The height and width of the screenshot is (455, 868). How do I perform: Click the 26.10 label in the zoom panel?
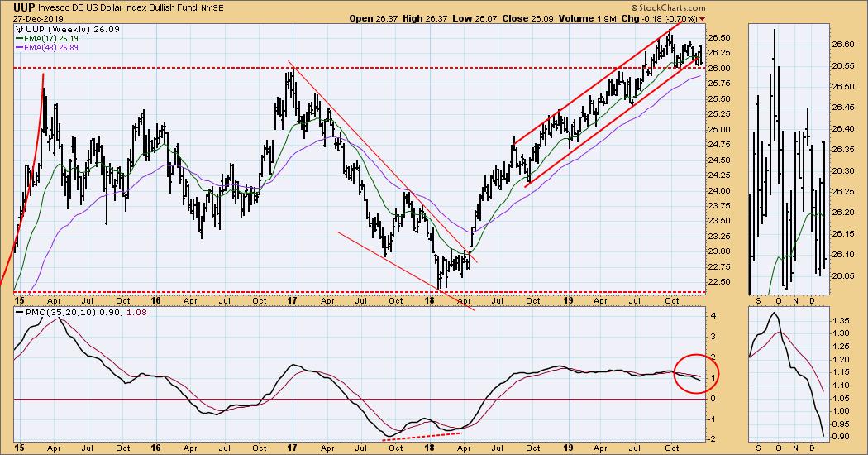(x=842, y=255)
